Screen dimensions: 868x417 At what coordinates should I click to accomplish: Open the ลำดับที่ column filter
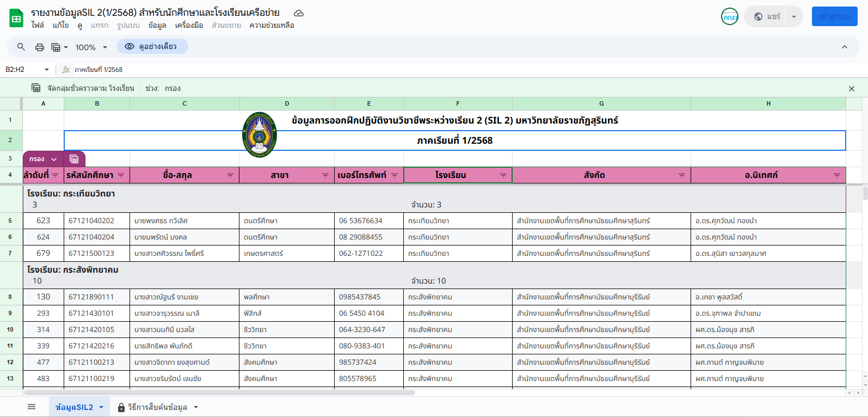[x=55, y=175]
